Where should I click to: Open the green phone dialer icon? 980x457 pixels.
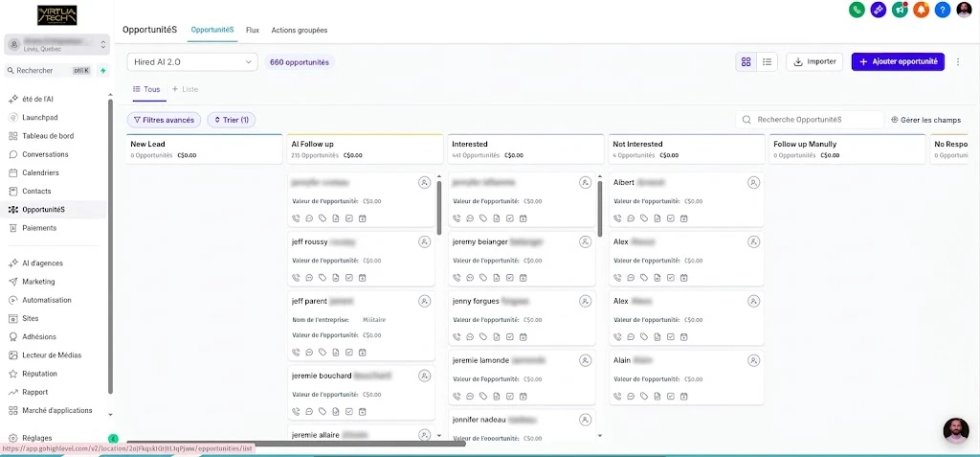point(857,10)
